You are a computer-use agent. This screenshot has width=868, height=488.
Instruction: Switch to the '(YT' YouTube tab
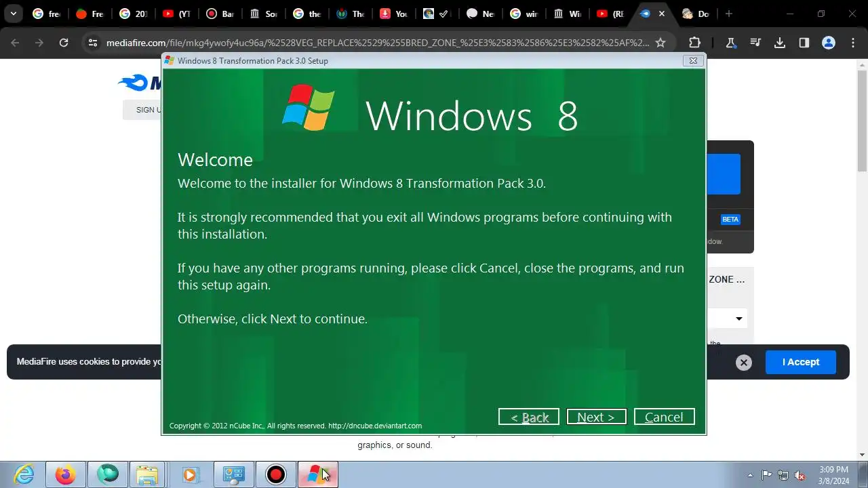(176, 14)
